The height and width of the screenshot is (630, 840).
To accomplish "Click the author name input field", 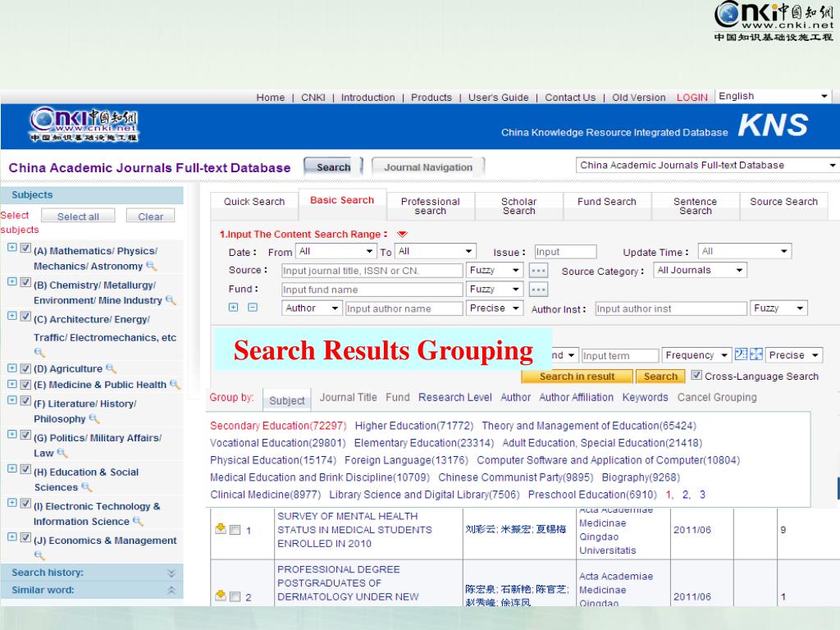I will click(x=404, y=308).
